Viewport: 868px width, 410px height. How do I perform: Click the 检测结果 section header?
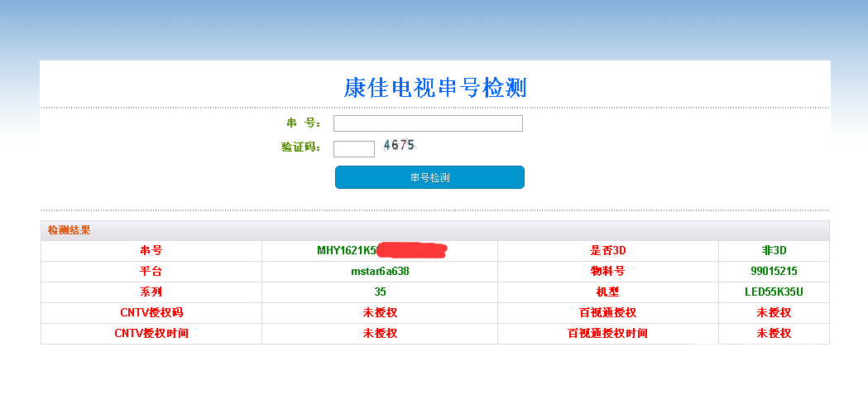point(70,230)
